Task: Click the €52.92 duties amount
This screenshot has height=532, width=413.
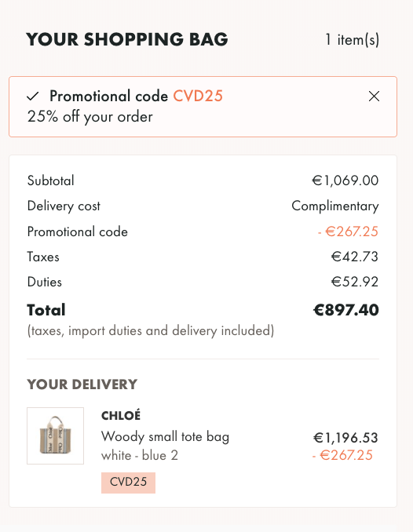Action: pos(355,282)
